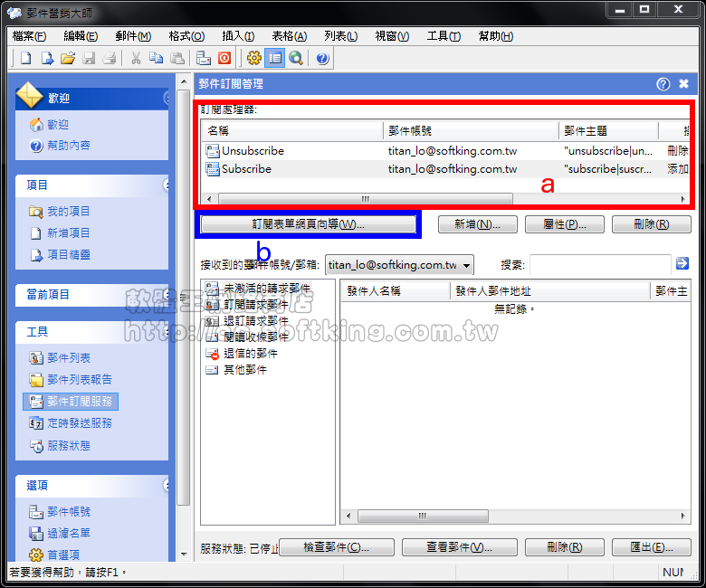This screenshot has width=706, height=588.
Task: Click the red stop toolbar icon
Action: point(224,59)
